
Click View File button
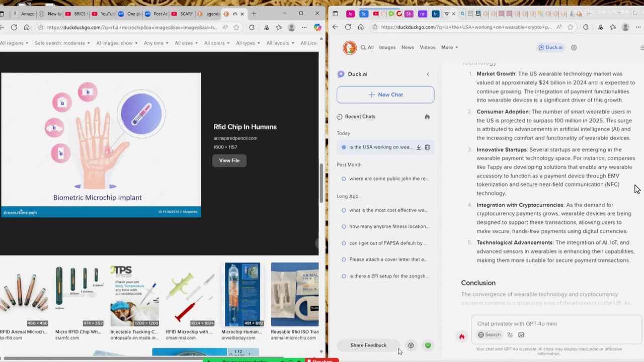click(229, 160)
